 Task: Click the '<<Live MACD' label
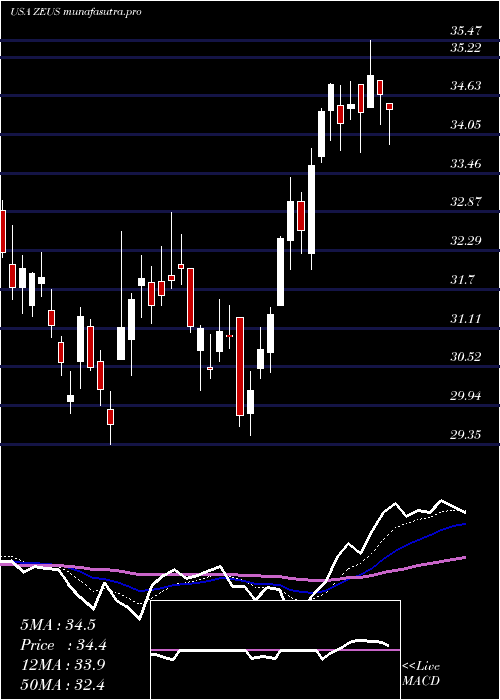coord(421,674)
